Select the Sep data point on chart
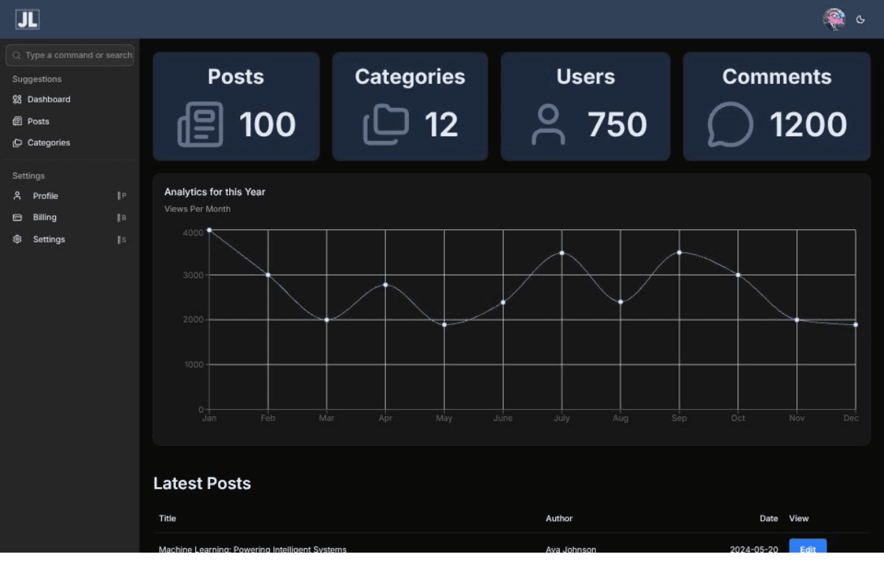 click(x=679, y=253)
